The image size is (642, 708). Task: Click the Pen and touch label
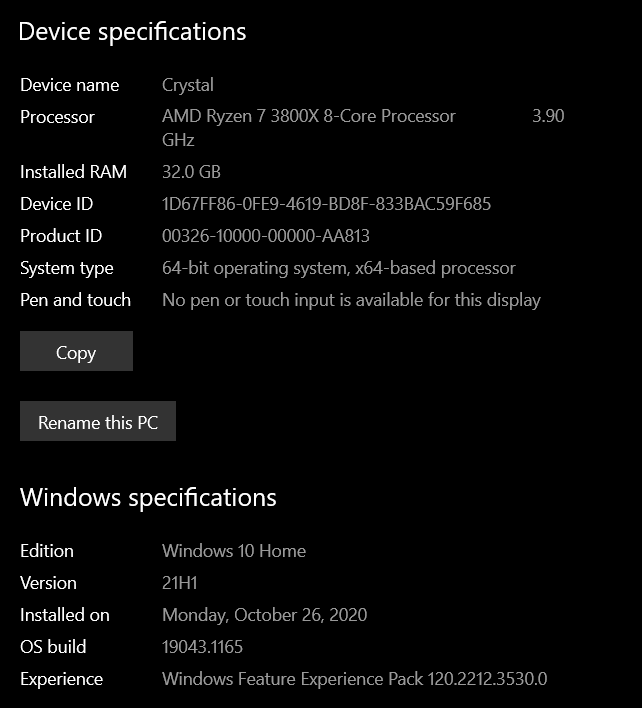coord(75,300)
